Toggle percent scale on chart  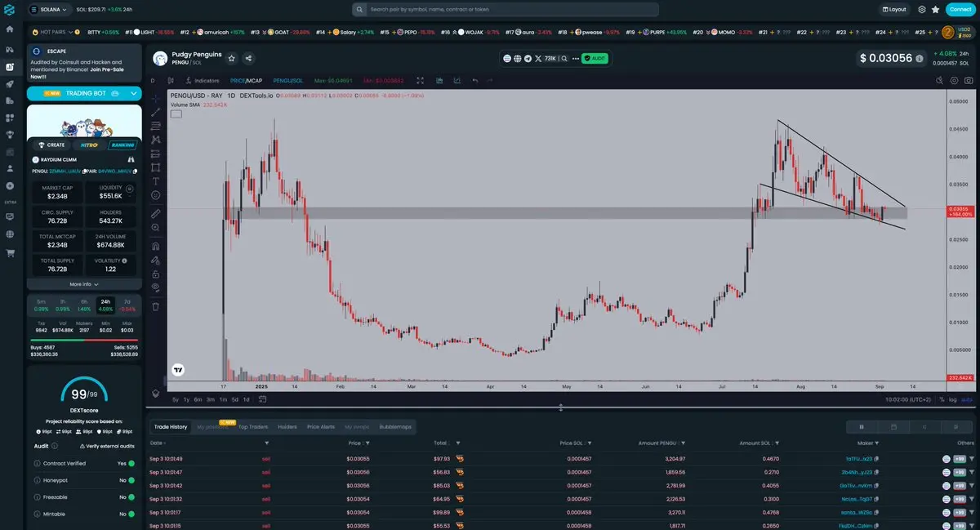point(942,399)
